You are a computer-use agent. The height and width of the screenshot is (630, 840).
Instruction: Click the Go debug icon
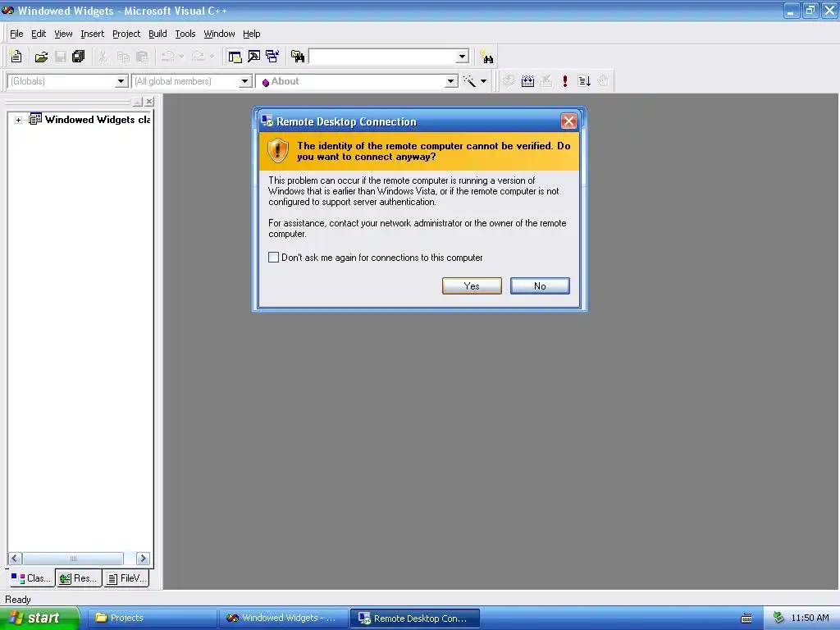point(584,81)
